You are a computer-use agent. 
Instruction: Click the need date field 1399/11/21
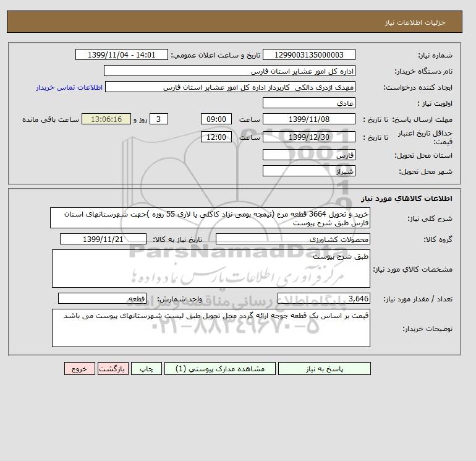coord(103,239)
